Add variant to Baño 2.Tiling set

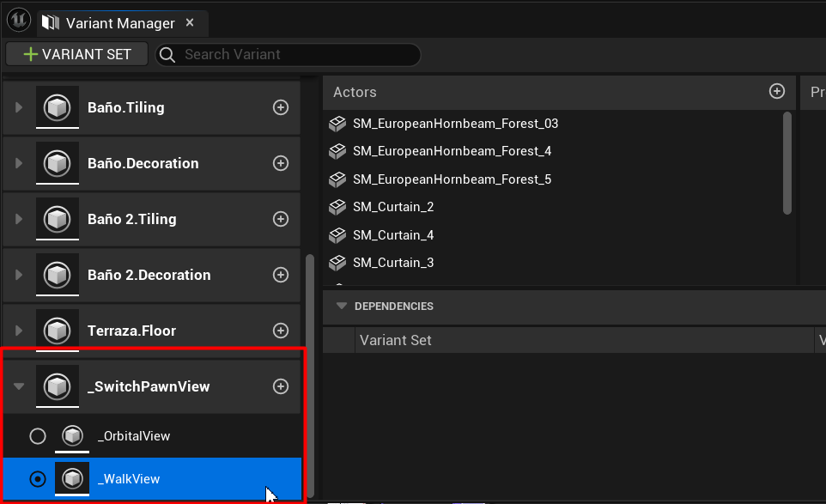280,219
